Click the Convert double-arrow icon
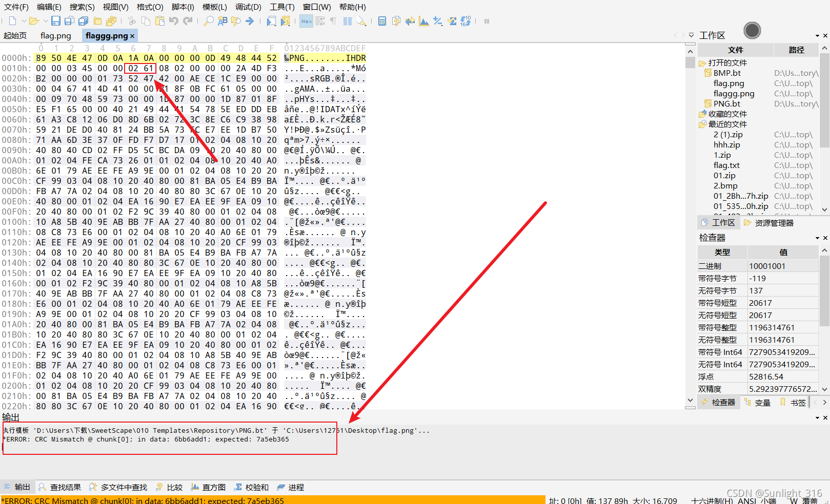830x504 pixels. pyautogui.click(x=410, y=21)
